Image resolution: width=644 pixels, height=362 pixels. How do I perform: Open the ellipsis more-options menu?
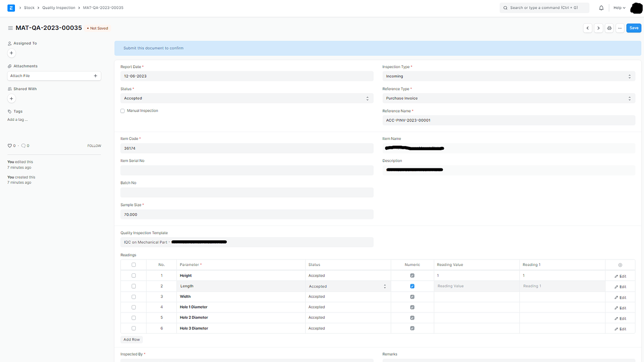tap(620, 28)
